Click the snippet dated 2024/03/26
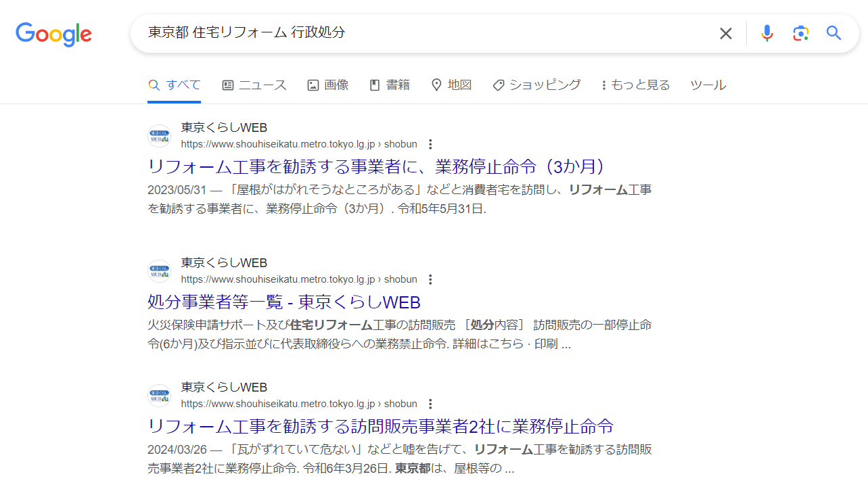Screen dimensions: 868x491 coord(400,459)
